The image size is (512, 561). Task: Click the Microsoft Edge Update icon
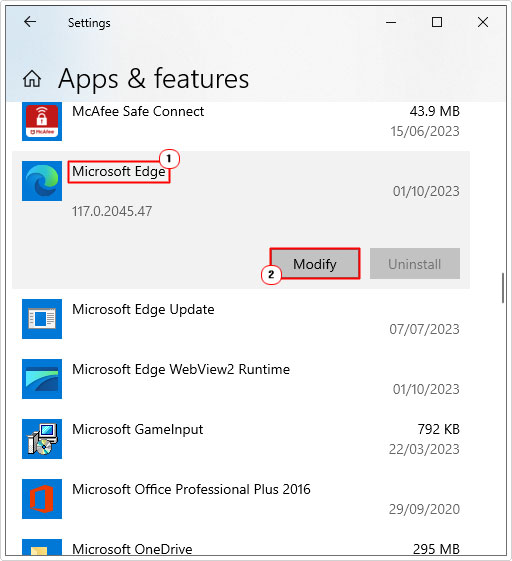[x=42, y=319]
